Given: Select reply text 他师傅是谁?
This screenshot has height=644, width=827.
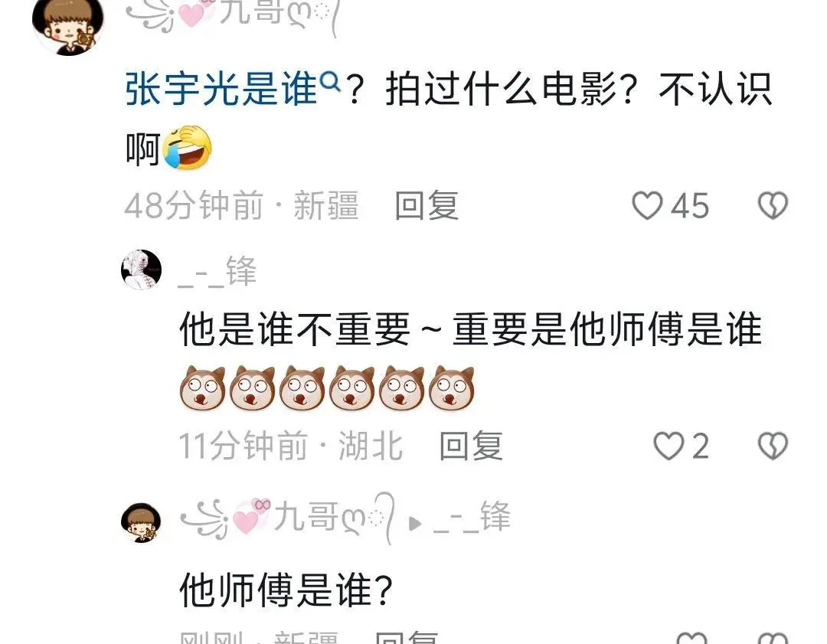Looking at the screenshot, I should coord(286,590).
